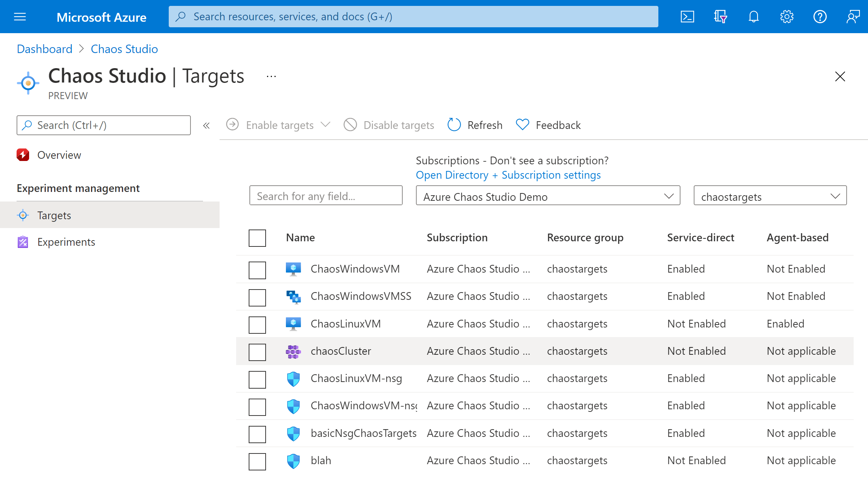Click the Search for any field input box

pos(327,196)
